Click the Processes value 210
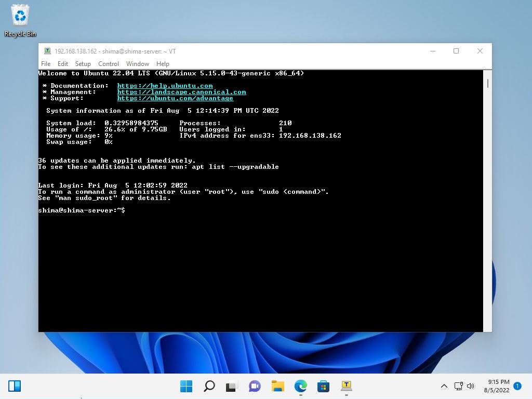This screenshot has width=532, height=399. [x=285, y=123]
